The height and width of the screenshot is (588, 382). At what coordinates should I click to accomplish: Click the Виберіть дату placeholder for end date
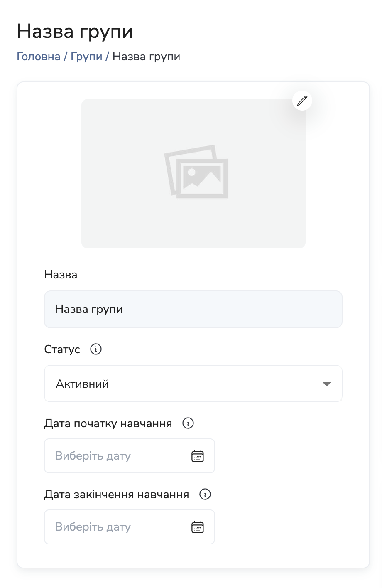coord(93,526)
